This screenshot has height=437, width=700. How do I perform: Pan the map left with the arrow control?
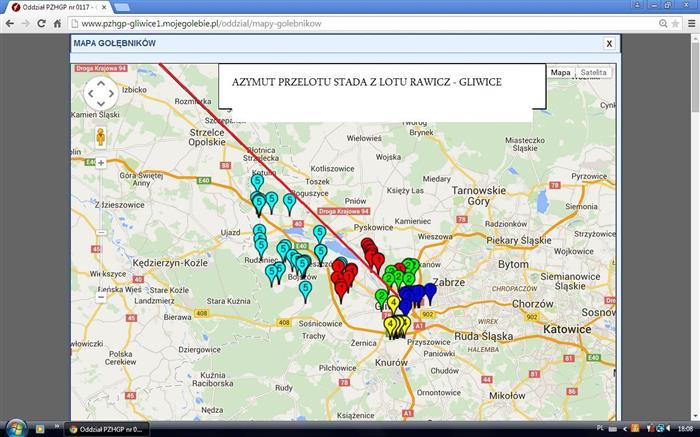89,95
